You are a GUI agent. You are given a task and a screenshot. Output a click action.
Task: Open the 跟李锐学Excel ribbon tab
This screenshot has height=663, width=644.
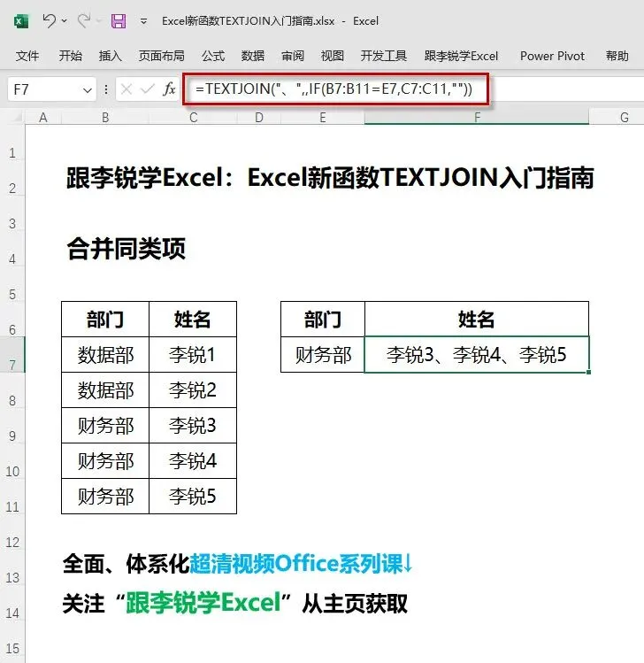click(461, 56)
